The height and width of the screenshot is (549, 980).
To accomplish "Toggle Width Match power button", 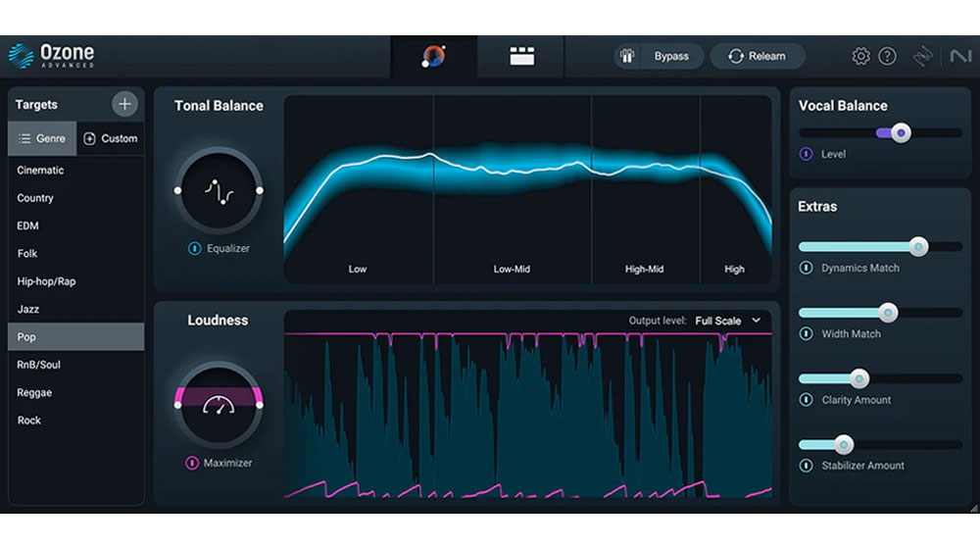I will (x=807, y=334).
